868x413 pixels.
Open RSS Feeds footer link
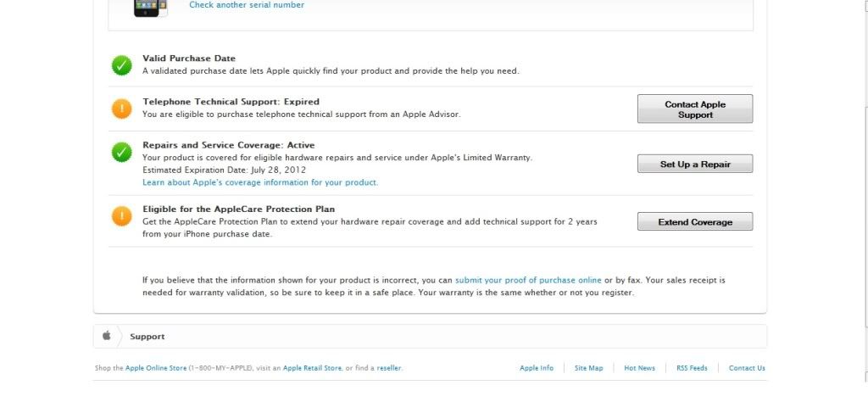(x=692, y=368)
